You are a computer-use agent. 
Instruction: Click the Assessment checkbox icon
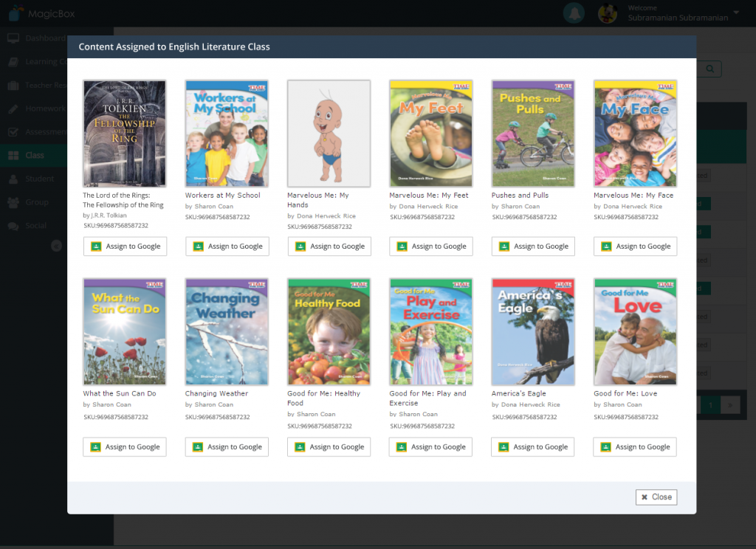coord(13,131)
